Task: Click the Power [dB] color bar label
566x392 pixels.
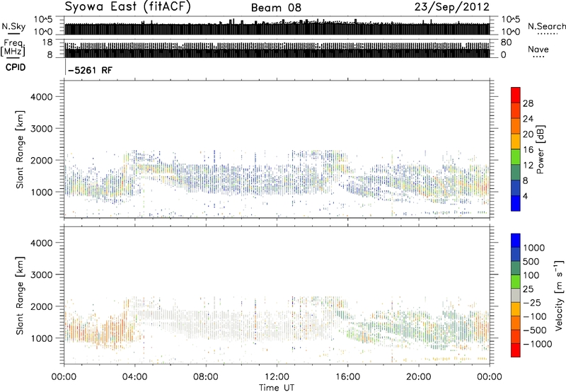Action: [x=540, y=149]
